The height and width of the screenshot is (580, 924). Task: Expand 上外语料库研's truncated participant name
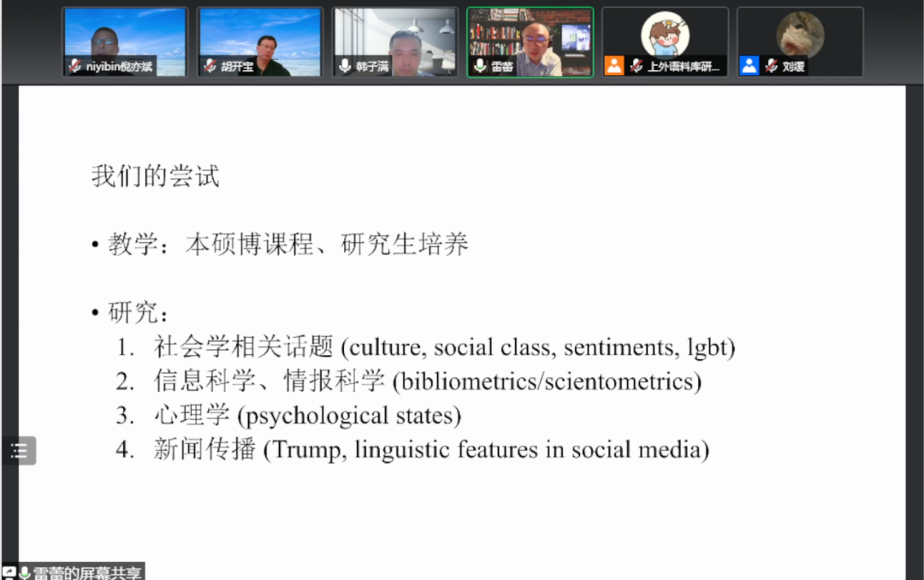(x=684, y=65)
